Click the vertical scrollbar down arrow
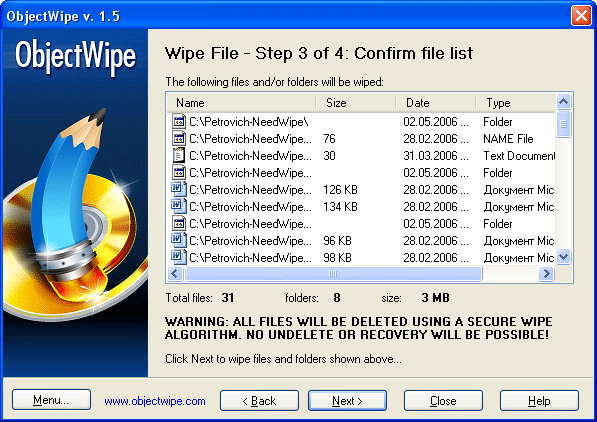The width and height of the screenshot is (597, 422). point(563,257)
